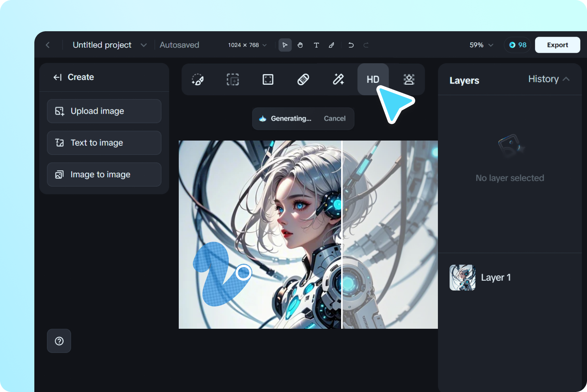
Task: Click the Export button
Action: tap(557, 45)
